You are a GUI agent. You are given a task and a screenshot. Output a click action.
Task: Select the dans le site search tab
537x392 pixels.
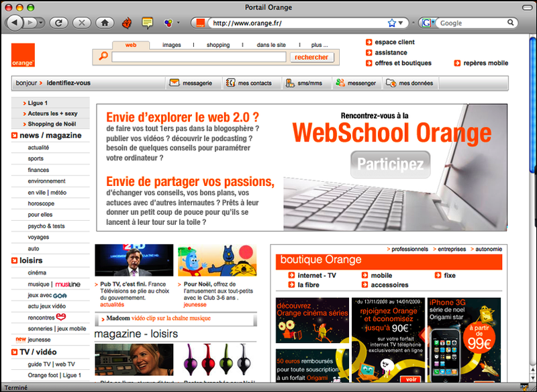point(271,45)
